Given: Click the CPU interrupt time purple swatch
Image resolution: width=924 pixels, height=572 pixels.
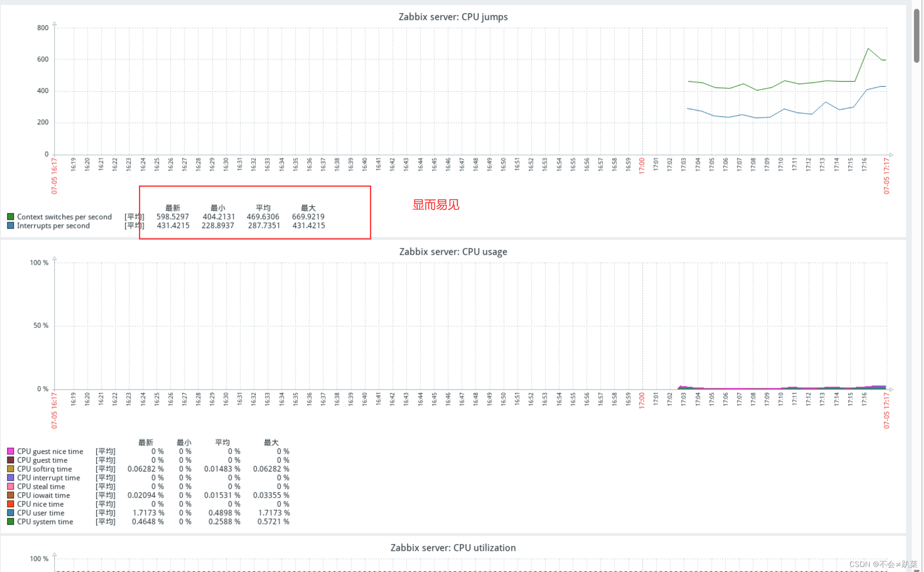Looking at the screenshot, I should 10,477.
